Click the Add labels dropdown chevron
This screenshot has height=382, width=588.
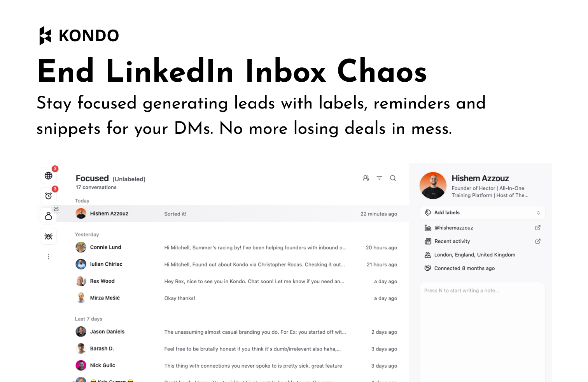[538, 213]
